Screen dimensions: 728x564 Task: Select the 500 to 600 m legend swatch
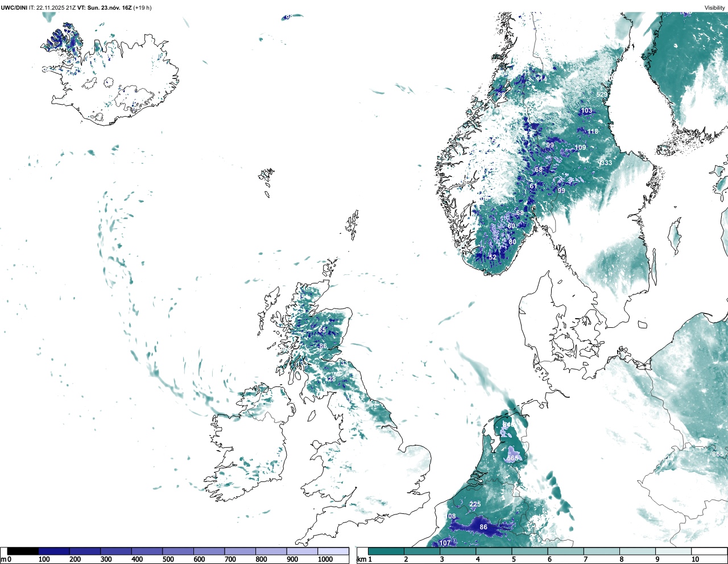click(x=178, y=551)
